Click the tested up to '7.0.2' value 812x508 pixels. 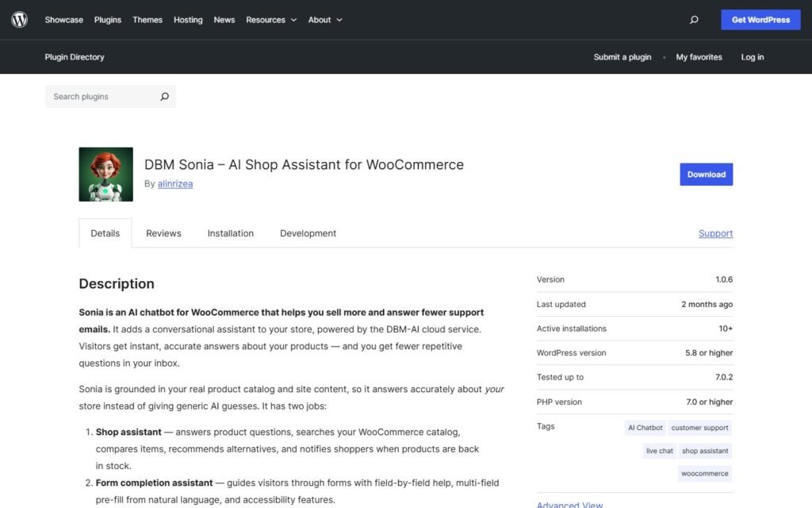[724, 377]
